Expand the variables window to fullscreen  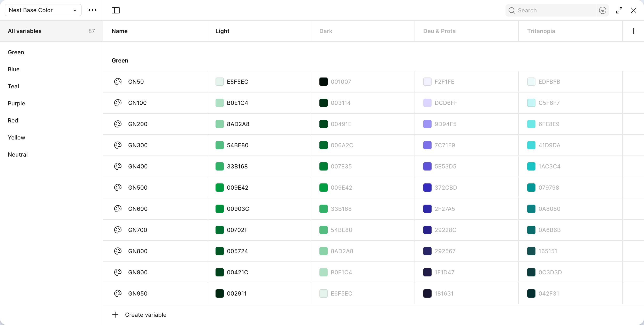pos(619,10)
